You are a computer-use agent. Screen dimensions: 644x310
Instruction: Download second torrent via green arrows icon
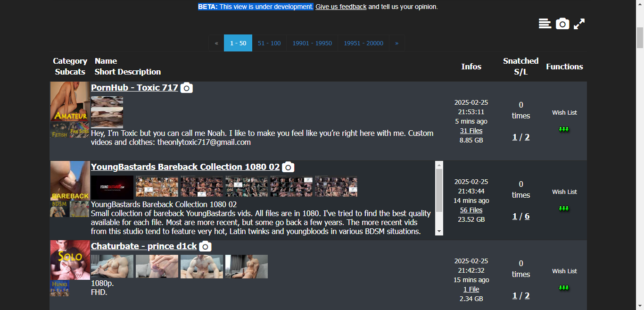564,209
